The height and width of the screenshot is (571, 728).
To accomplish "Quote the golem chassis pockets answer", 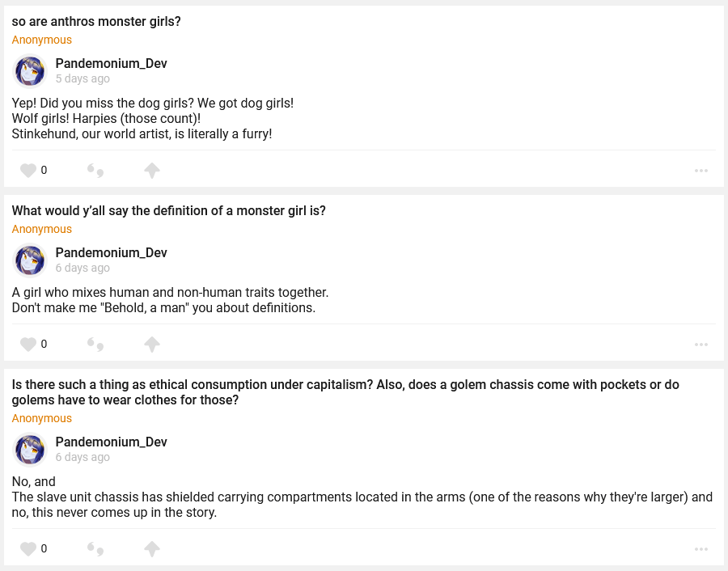I will [x=95, y=549].
